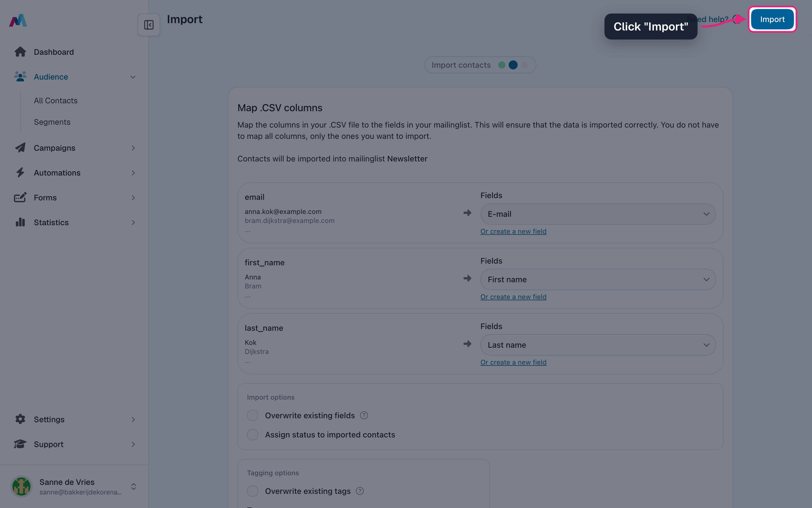Viewport: 812px width, 508px height.
Task: Open the Statistics menu item
Action: pos(51,222)
